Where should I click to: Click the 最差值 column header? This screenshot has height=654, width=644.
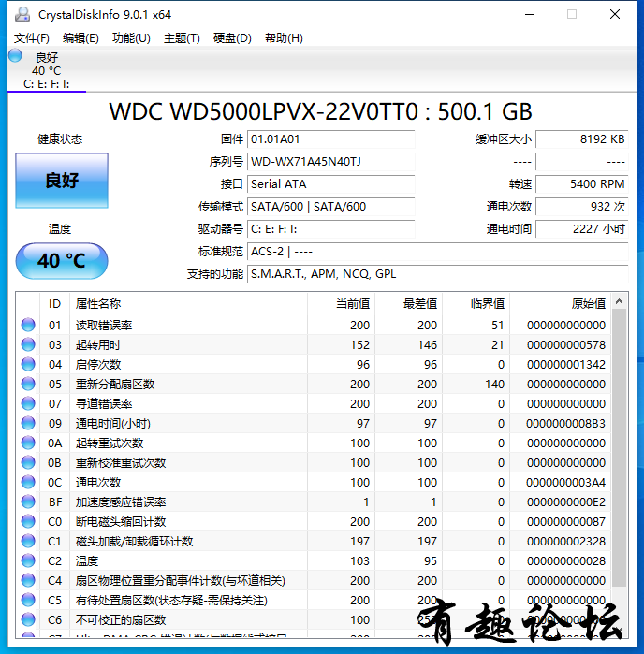(409, 304)
